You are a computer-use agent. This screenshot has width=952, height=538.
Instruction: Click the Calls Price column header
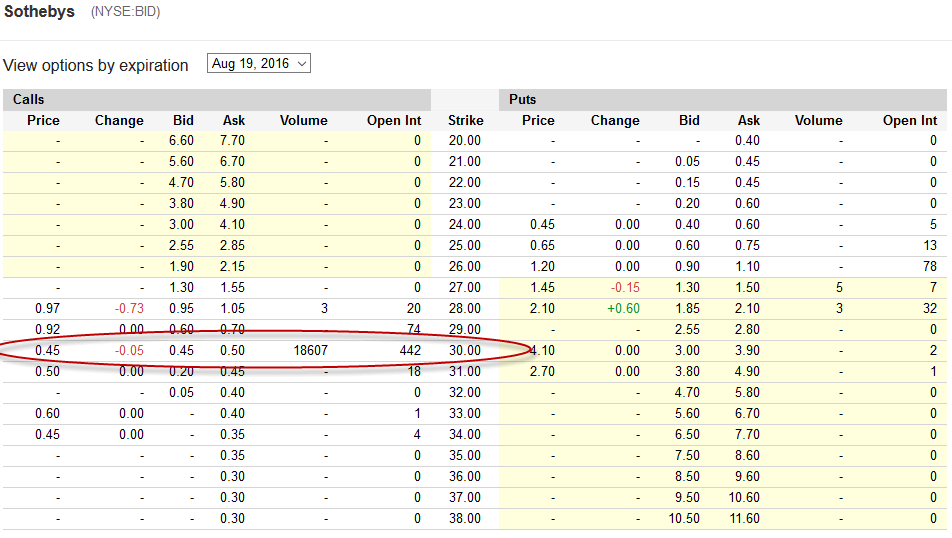43,120
